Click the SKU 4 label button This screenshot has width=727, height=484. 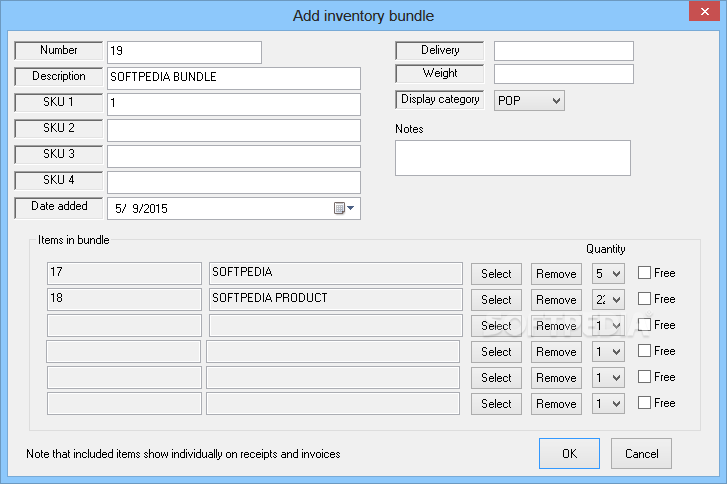pyautogui.click(x=59, y=180)
